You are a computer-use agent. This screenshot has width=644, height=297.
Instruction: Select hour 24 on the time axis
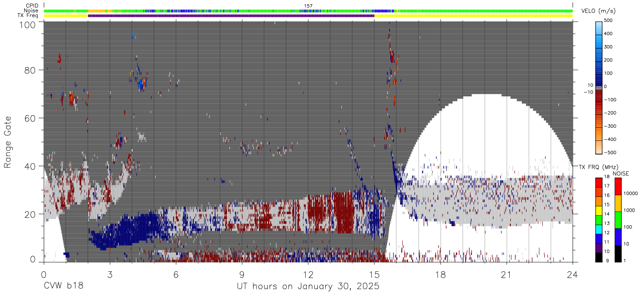coord(573,274)
